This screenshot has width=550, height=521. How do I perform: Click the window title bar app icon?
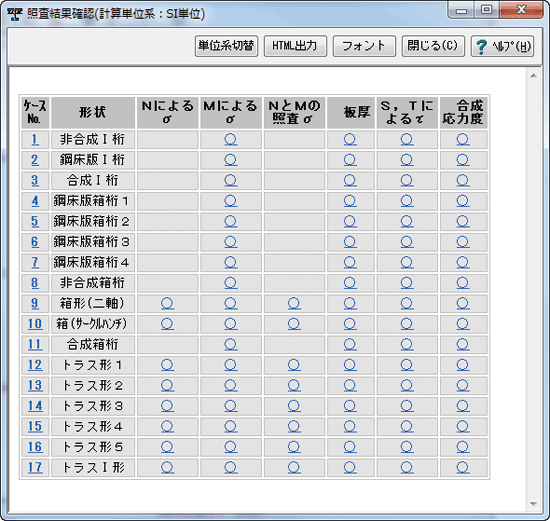click(15, 14)
